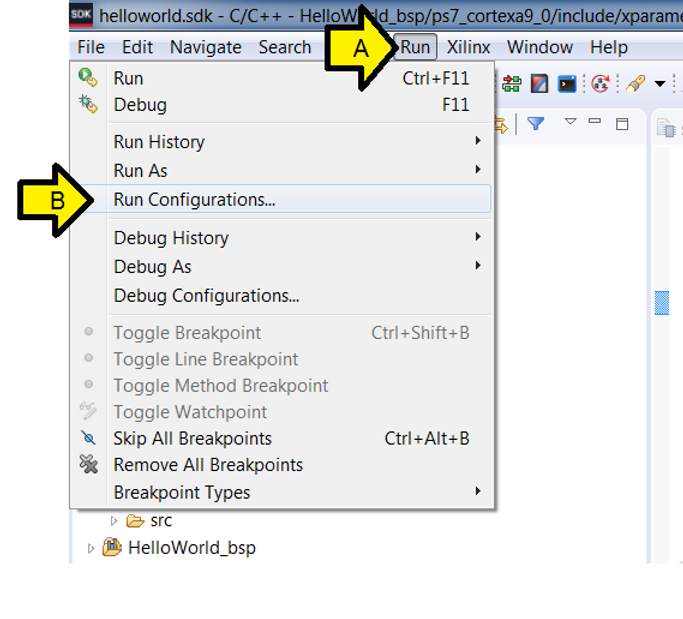Click the blue vertical scrollbar marker

(x=661, y=303)
